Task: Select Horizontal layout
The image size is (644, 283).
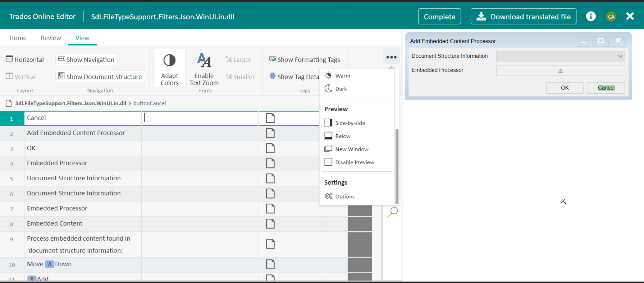Action: (x=25, y=59)
